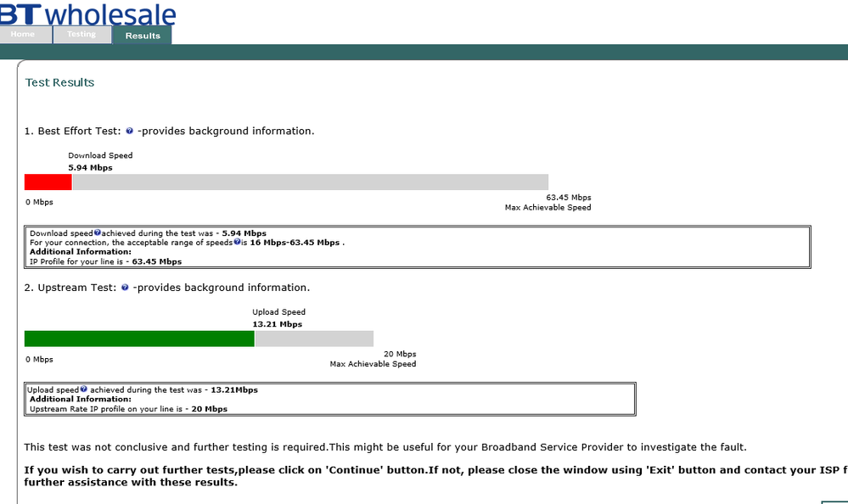Select acceptable range '16 Mbps-63.45 Mbps' text
This screenshot has height=504, width=848.
[295, 243]
